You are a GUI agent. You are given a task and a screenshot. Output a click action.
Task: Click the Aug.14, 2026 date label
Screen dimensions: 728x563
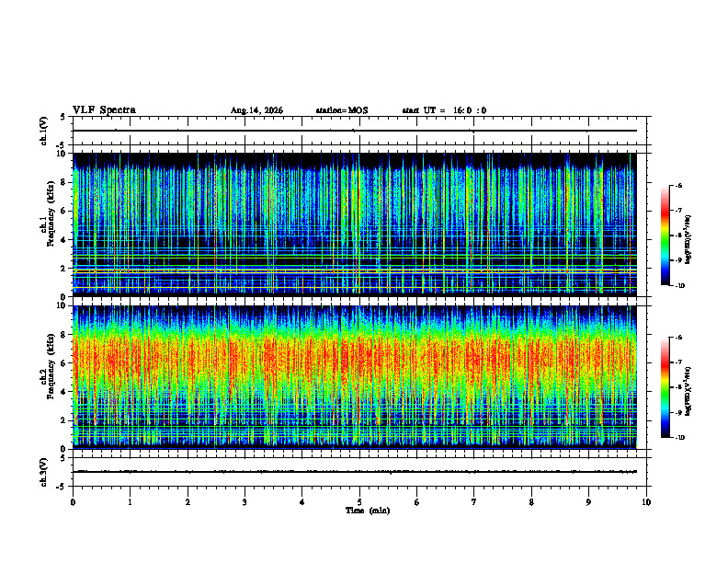point(256,110)
